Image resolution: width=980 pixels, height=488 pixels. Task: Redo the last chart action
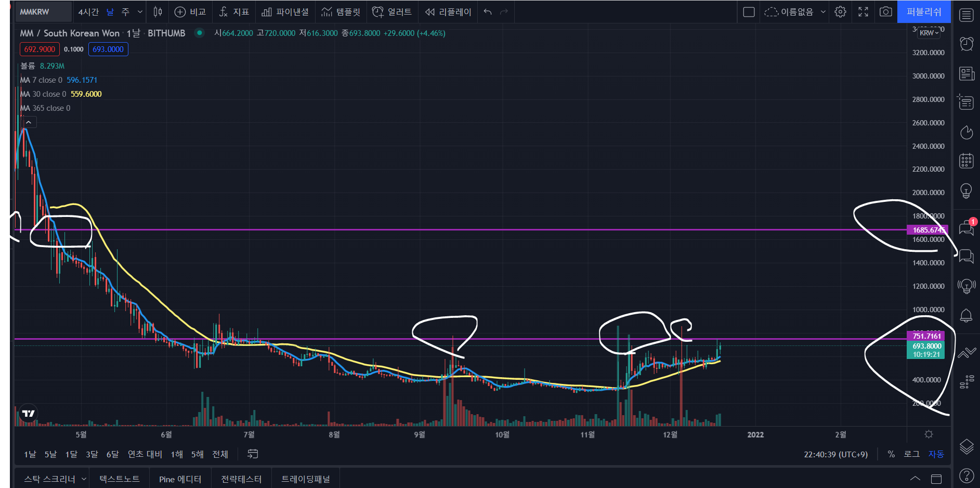pos(504,11)
